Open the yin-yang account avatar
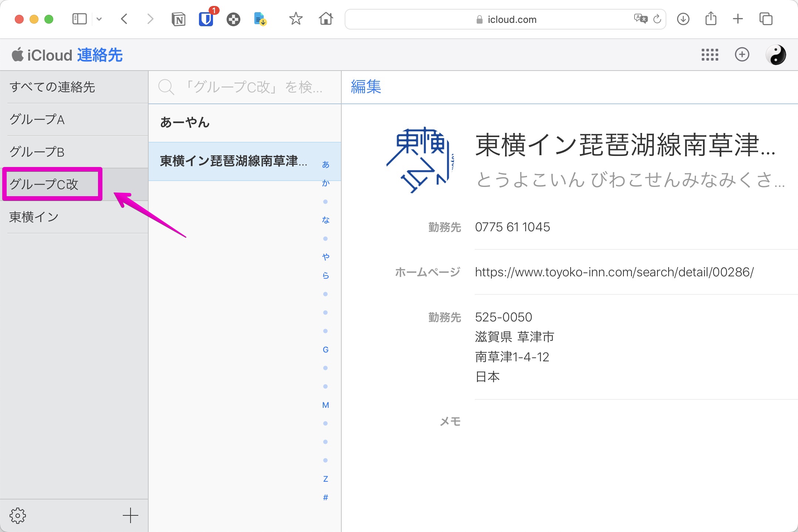Screen dimensions: 798x532 point(775,55)
